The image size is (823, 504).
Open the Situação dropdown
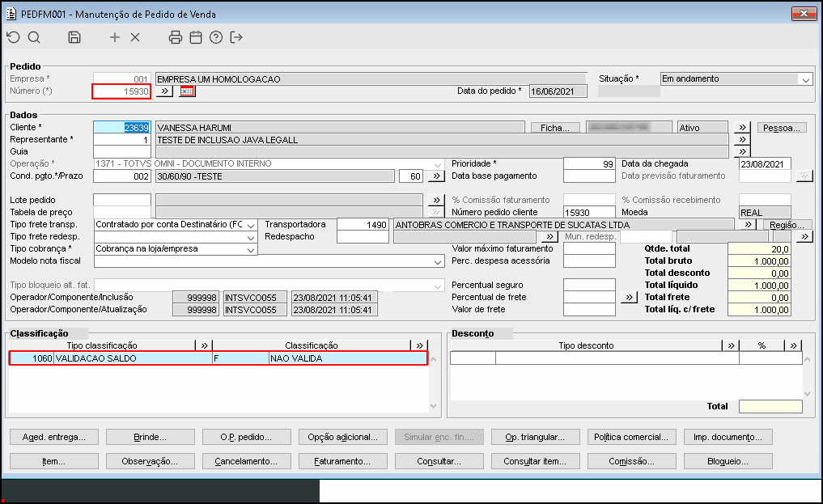805,79
